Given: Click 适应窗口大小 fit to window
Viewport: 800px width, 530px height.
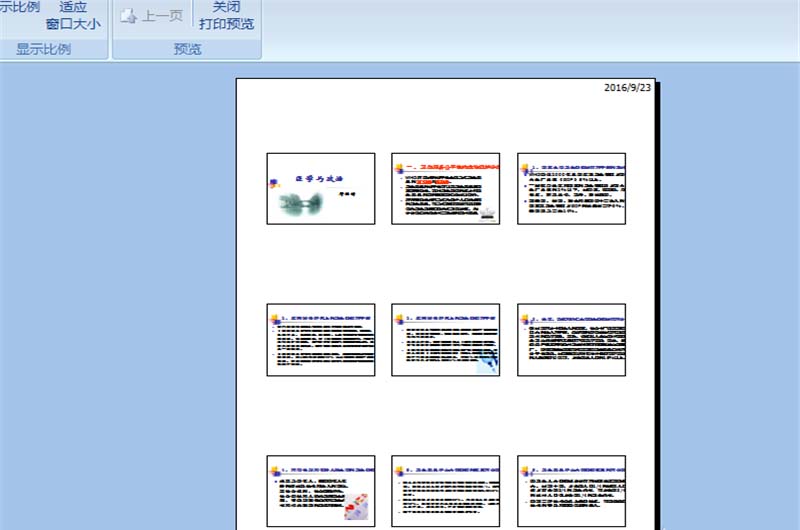Looking at the screenshot, I should point(73,15).
